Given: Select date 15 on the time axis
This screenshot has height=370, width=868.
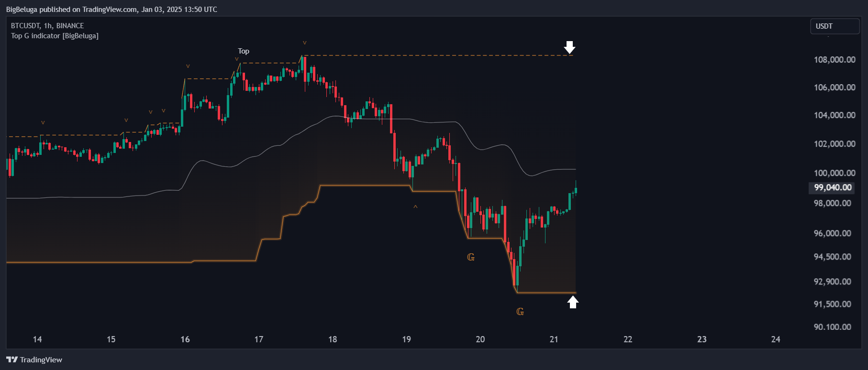Looking at the screenshot, I should coord(111,339).
